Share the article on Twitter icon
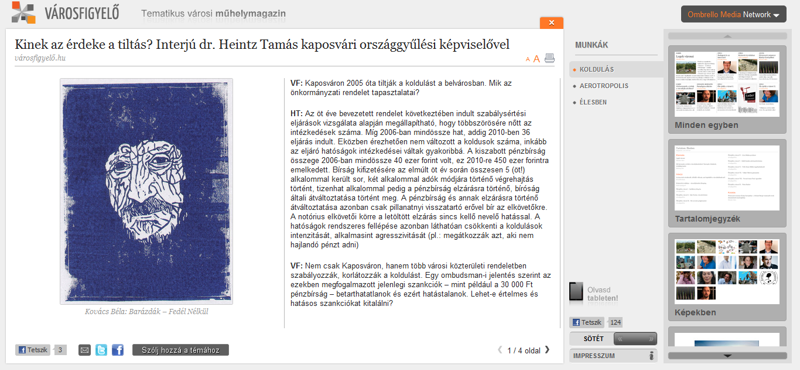 101,350
